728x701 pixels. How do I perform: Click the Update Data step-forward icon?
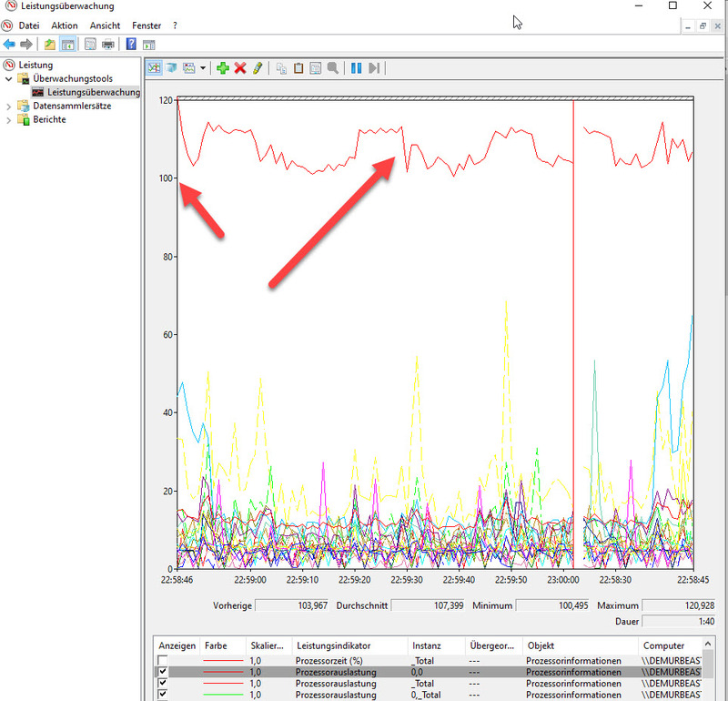(373, 67)
